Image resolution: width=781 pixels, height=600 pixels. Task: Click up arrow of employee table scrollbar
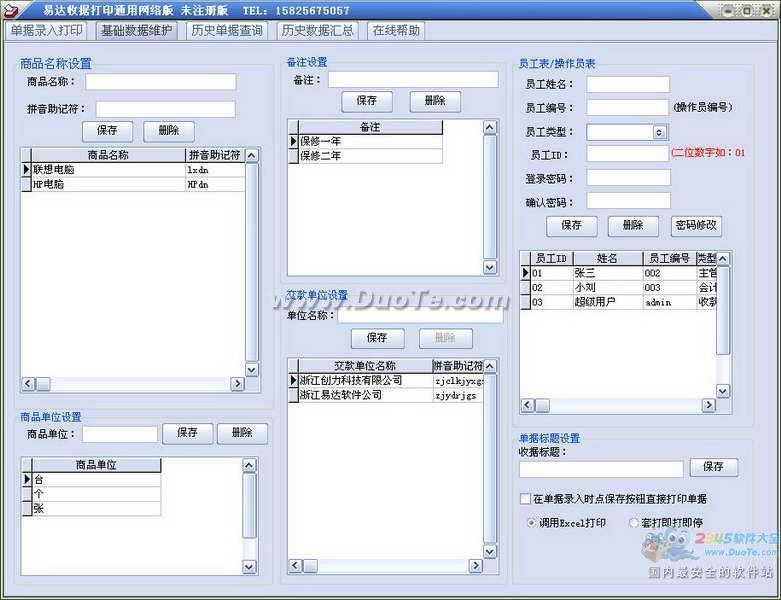click(723, 258)
